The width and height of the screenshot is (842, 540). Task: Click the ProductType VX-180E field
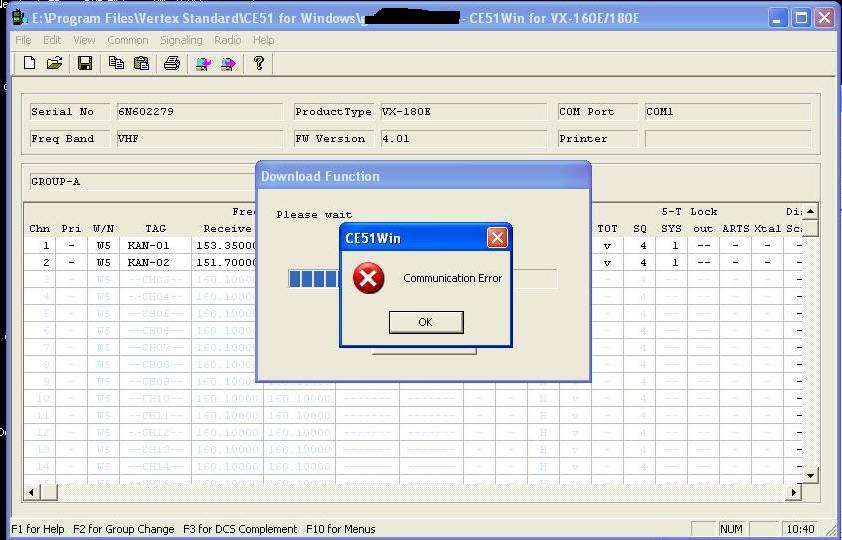pyautogui.click(x=464, y=112)
